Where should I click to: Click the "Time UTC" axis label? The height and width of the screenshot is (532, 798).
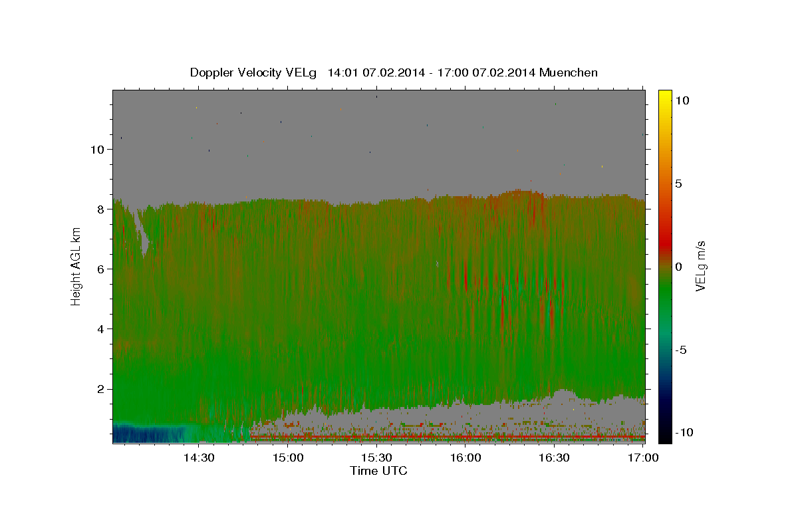(x=378, y=471)
